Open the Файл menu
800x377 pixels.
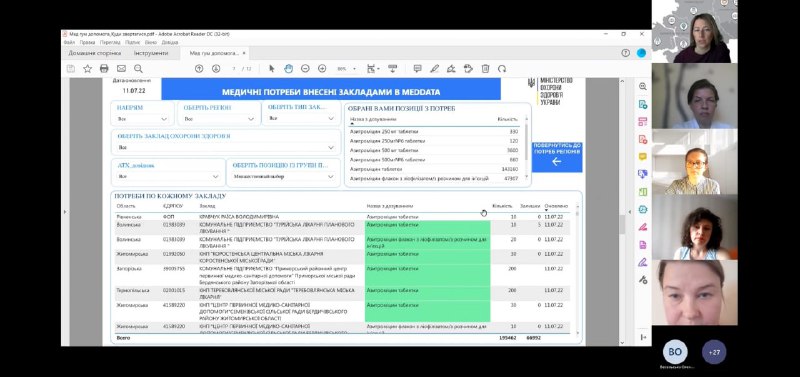[69, 42]
